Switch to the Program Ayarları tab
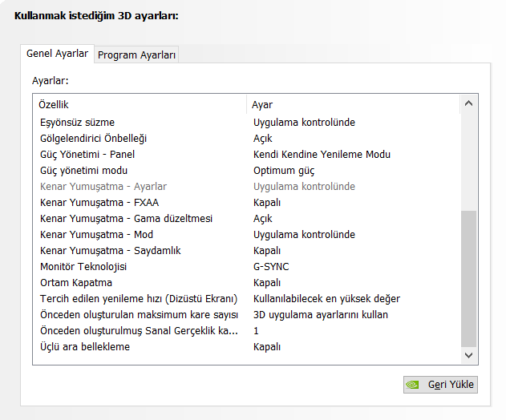The height and width of the screenshot is (420, 506). pyautogui.click(x=137, y=55)
